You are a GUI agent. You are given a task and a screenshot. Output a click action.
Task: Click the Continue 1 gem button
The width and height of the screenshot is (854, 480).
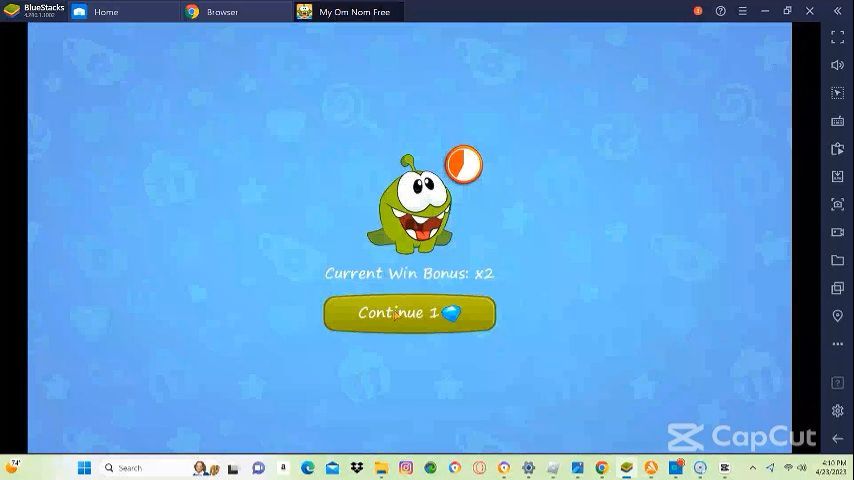point(410,313)
